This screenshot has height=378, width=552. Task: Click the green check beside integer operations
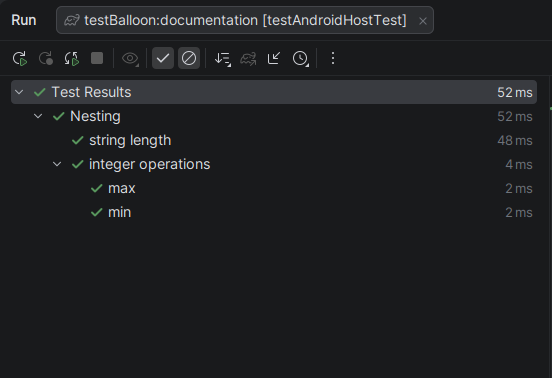click(77, 164)
